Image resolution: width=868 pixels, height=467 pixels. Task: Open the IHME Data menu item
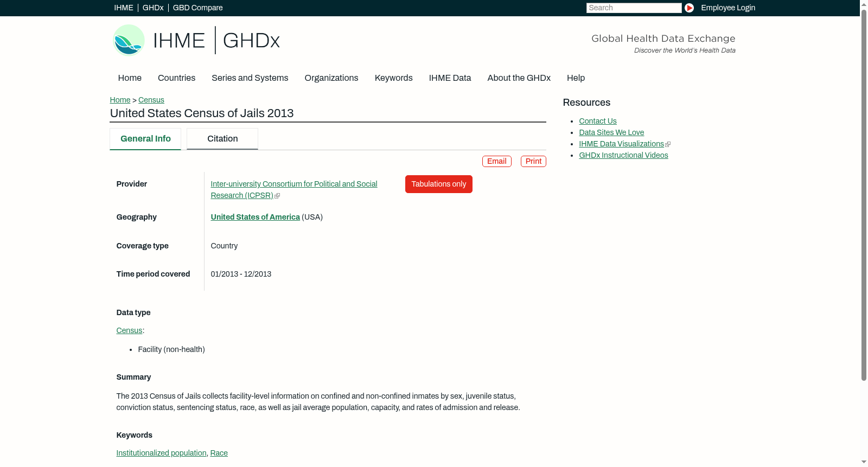pyautogui.click(x=450, y=78)
